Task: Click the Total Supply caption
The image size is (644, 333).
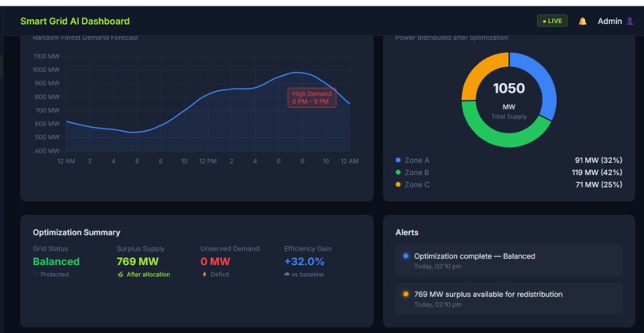Action: [509, 117]
